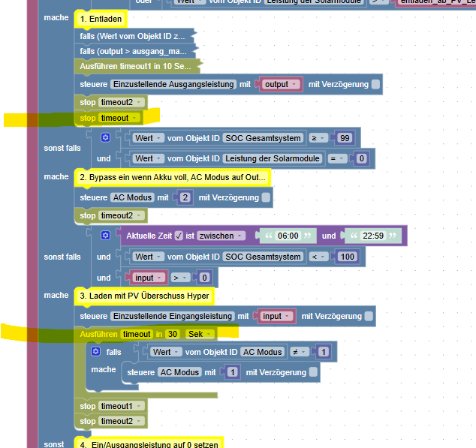Click the 1. Entladen comment block

(x=101, y=19)
